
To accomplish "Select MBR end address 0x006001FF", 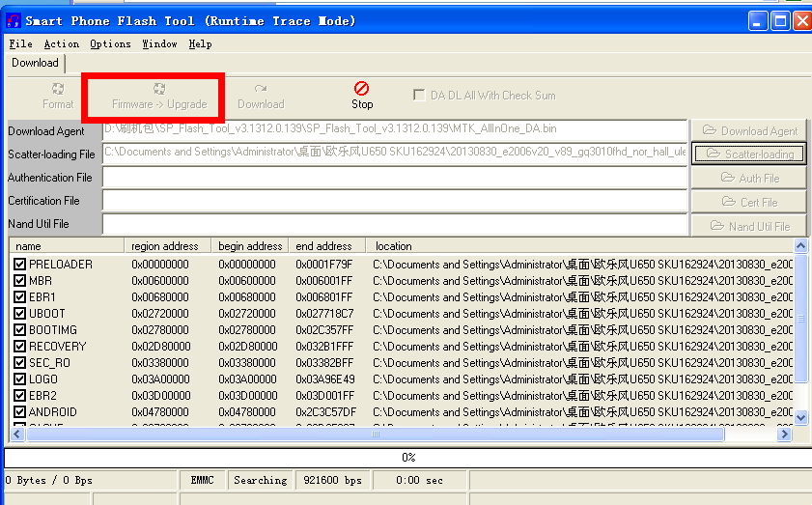I will pyautogui.click(x=323, y=281).
